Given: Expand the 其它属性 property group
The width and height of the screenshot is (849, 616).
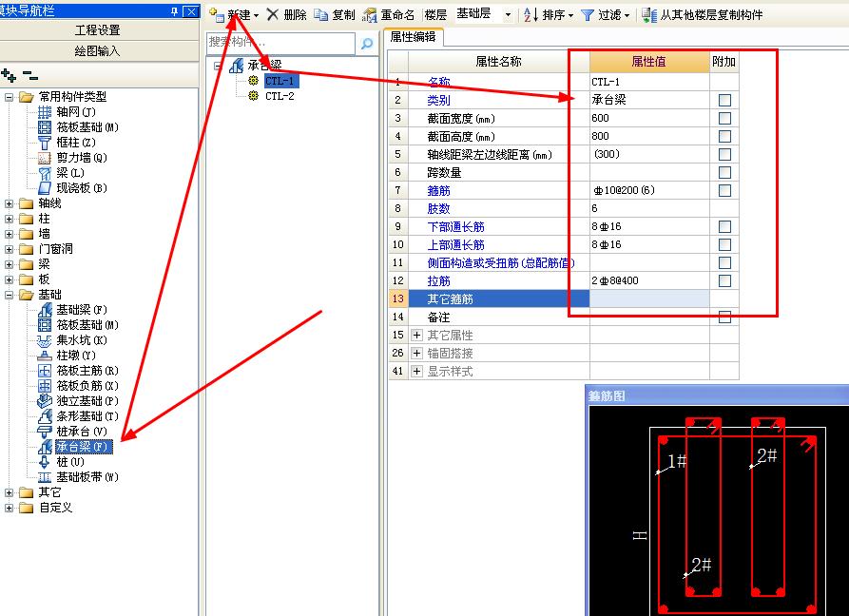Looking at the screenshot, I should tap(416, 335).
